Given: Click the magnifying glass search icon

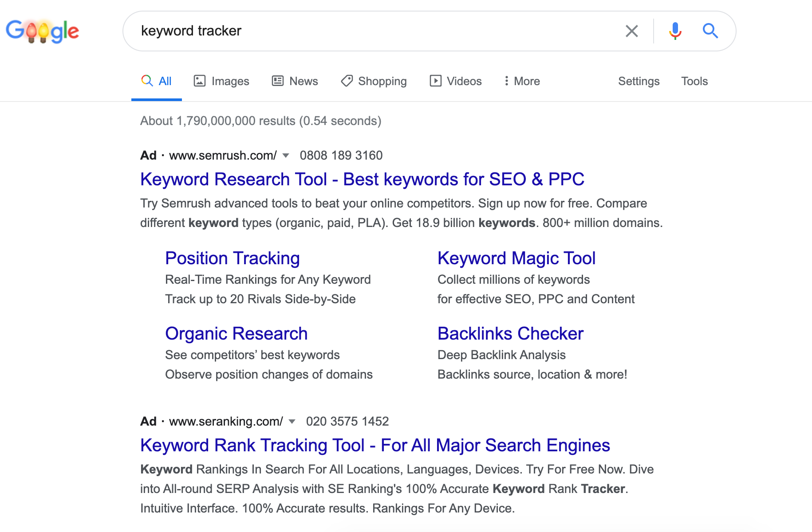Looking at the screenshot, I should pos(710,31).
